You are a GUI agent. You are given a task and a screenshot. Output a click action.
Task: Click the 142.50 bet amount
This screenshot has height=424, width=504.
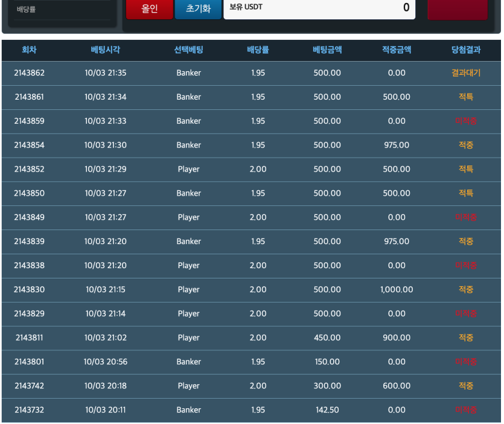click(327, 411)
